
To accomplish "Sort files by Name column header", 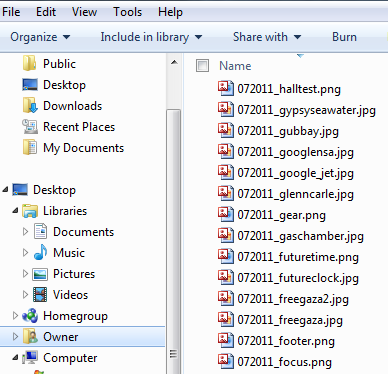I will pyautogui.click(x=235, y=66).
